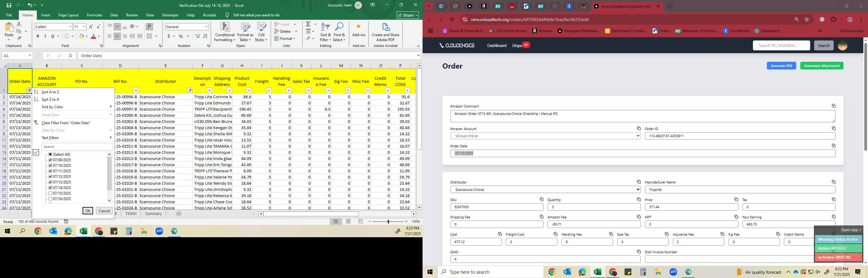This screenshot has height=278, width=868.
Task: Uncheck 07/08/2025 in the date filter
Action: click(50, 160)
